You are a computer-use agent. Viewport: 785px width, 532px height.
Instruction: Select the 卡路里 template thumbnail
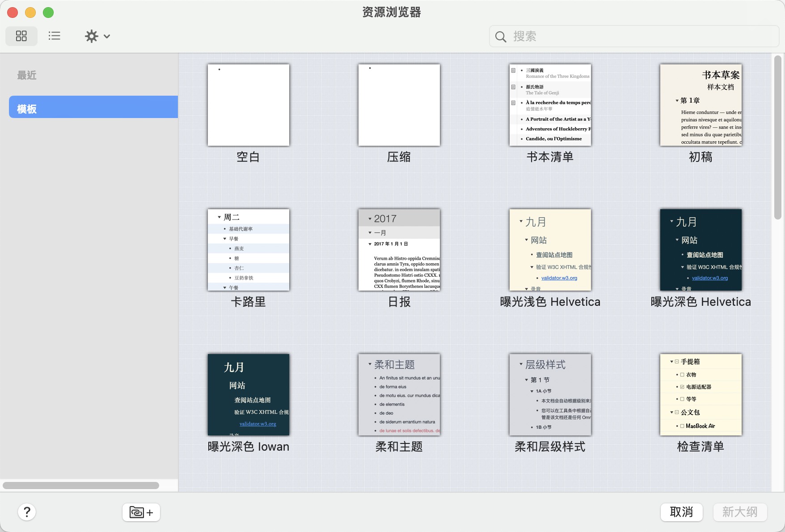[248, 250]
